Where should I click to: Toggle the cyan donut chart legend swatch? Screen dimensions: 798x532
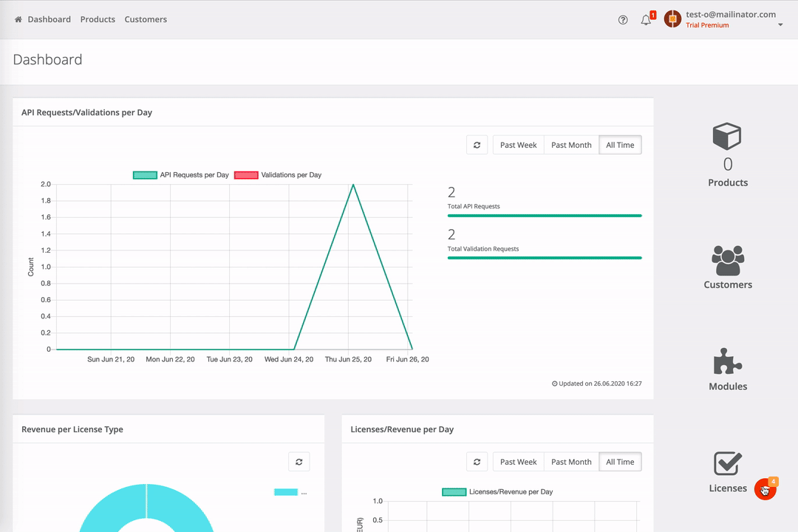(x=286, y=492)
